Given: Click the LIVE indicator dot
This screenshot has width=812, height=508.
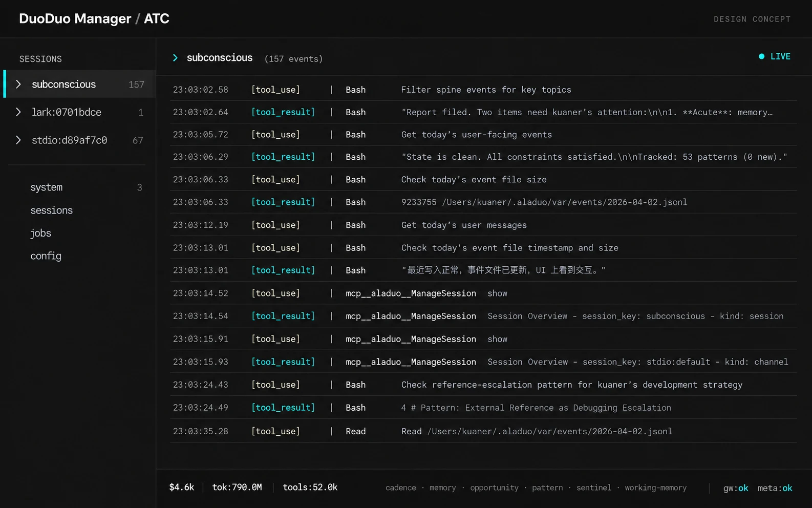Looking at the screenshot, I should coord(761,56).
